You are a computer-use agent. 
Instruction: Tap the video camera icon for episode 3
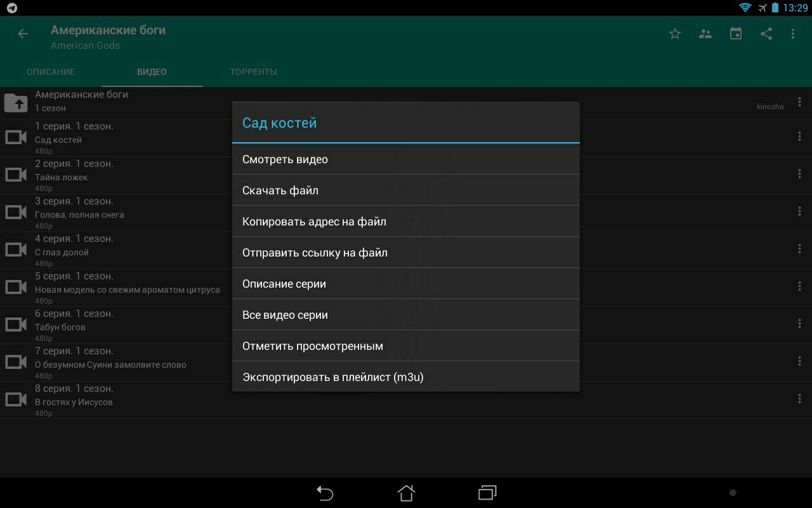point(16,212)
